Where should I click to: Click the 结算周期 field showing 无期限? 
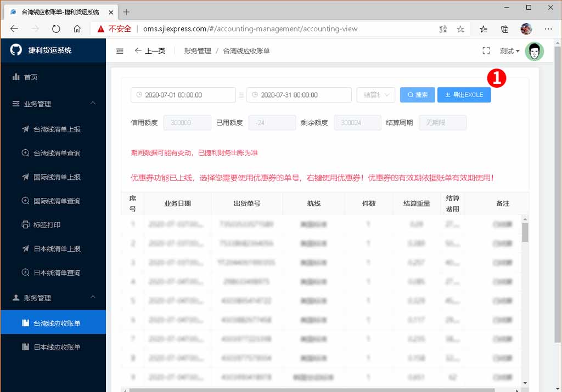442,123
